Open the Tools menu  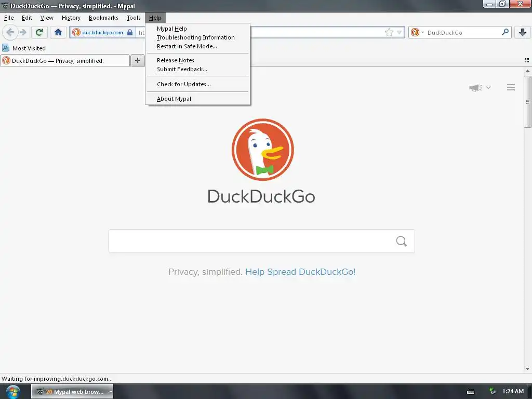pyautogui.click(x=134, y=18)
